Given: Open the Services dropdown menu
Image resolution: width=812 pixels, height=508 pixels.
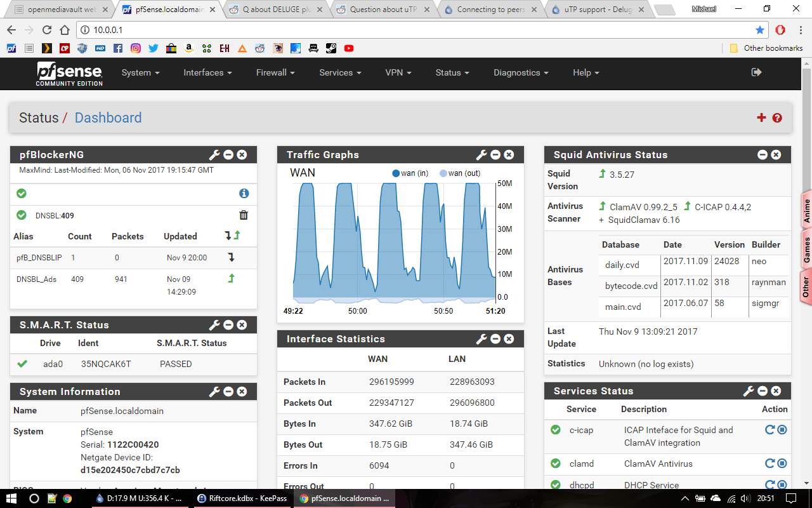Looking at the screenshot, I should click(x=340, y=72).
